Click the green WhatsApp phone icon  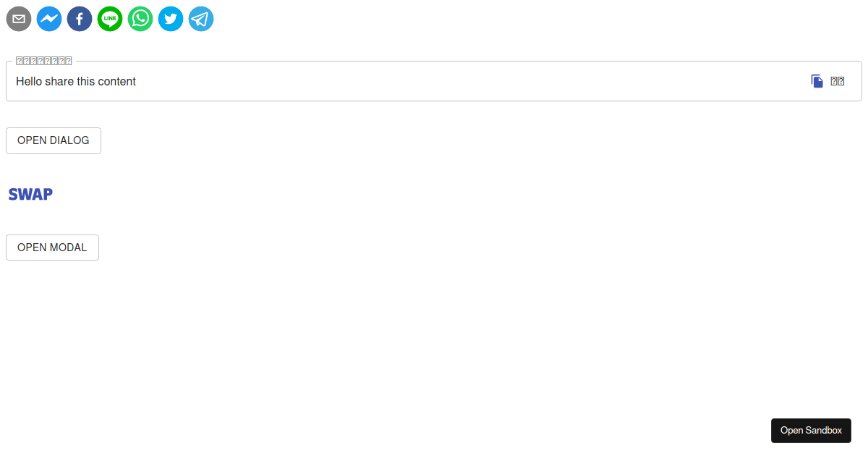tap(140, 19)
